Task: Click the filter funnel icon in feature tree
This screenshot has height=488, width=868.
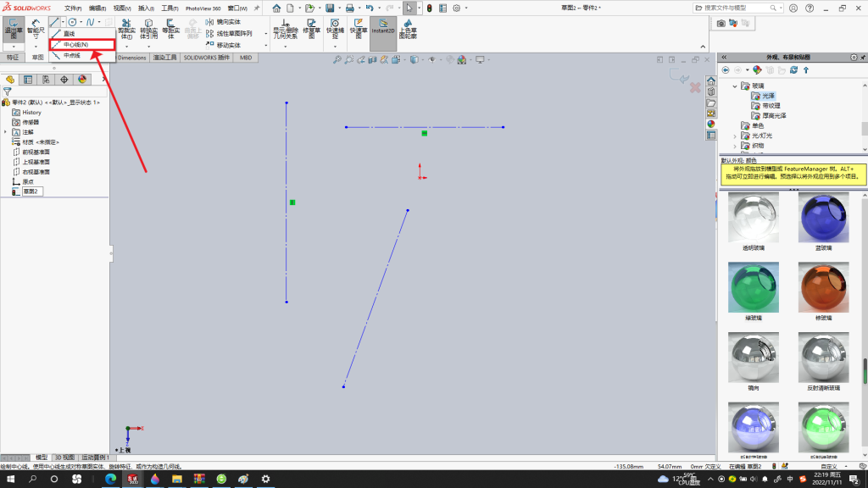Action: pyautogui.click(x=7, y=91)
